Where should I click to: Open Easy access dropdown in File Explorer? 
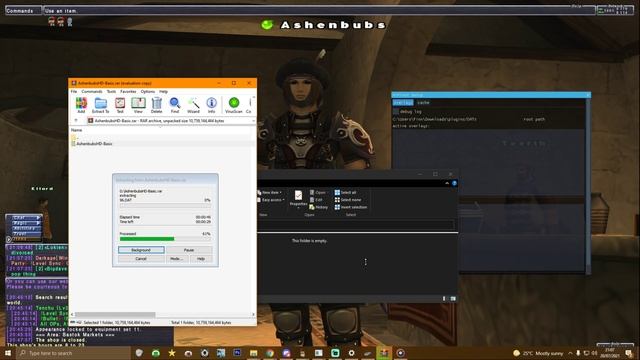[270, 200]
